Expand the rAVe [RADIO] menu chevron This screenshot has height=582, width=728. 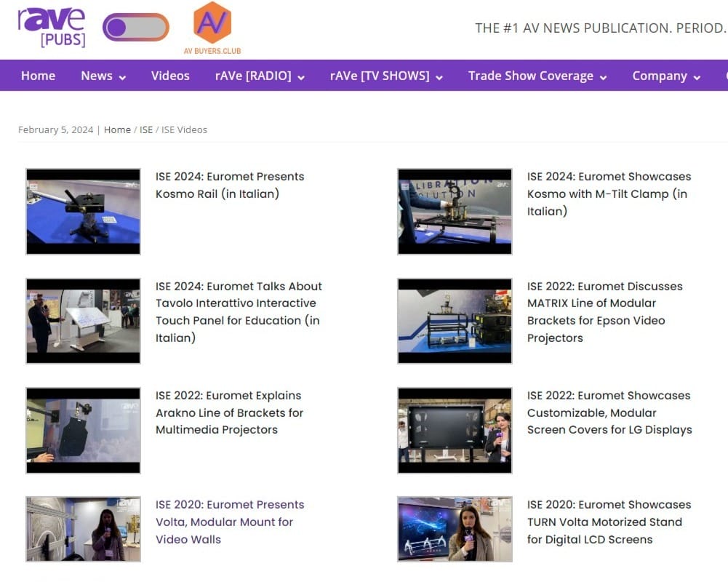pos(301,78)
